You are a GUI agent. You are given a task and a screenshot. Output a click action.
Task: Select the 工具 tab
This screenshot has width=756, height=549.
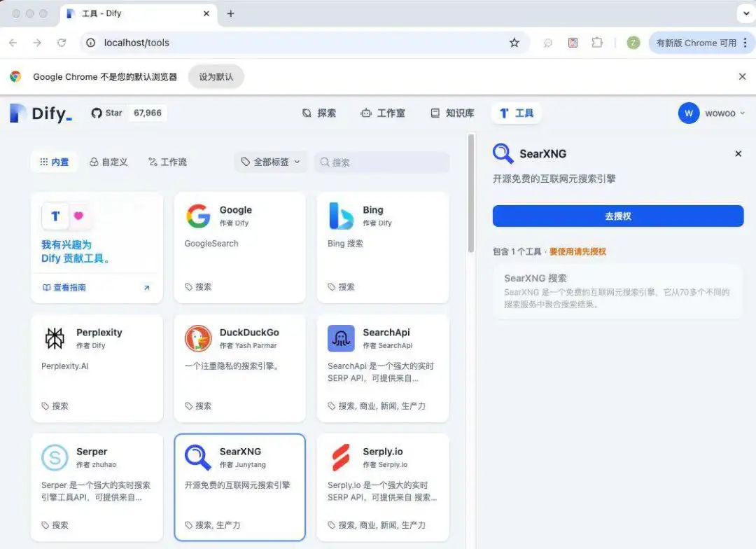point(517,113)
